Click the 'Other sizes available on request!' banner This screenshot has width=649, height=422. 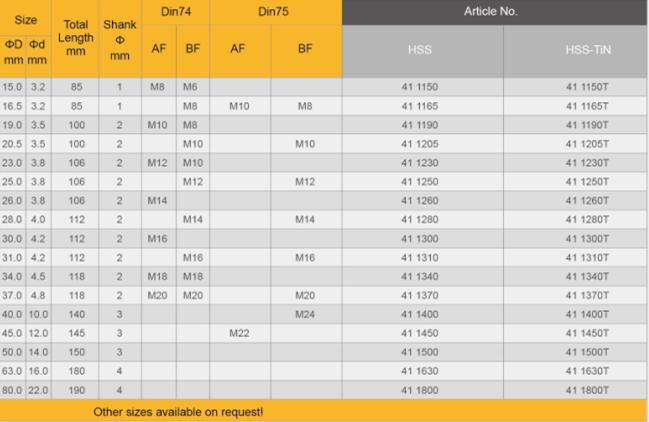(179, 411)
